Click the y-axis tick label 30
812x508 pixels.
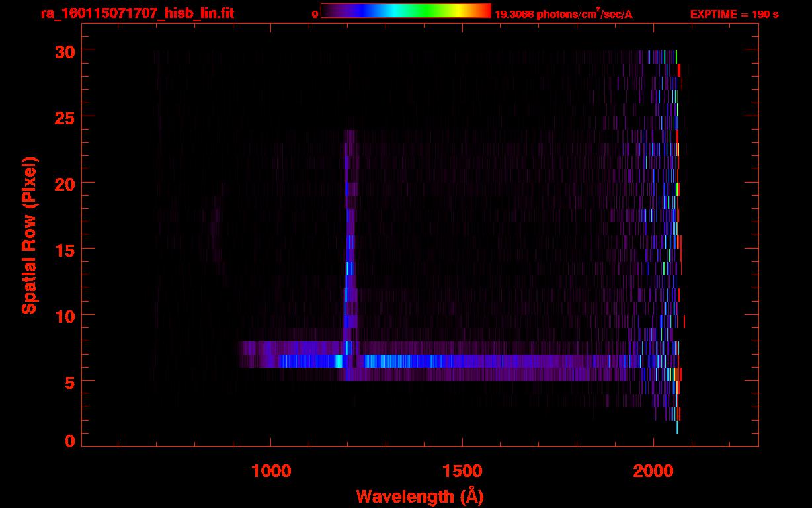(66, 51)
